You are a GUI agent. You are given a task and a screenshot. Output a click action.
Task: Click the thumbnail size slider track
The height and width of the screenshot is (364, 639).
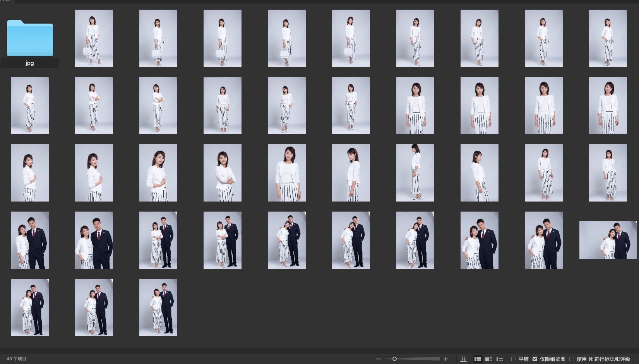coord(418,359)
